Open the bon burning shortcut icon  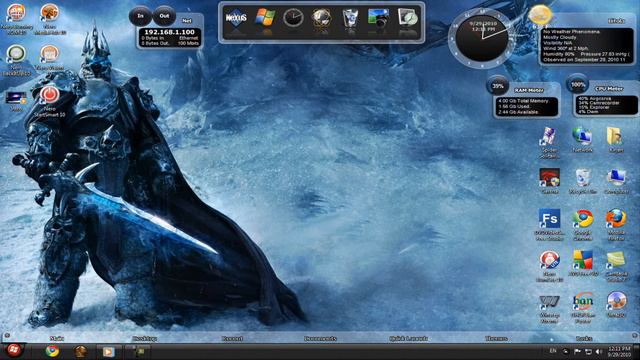point(582,308)
